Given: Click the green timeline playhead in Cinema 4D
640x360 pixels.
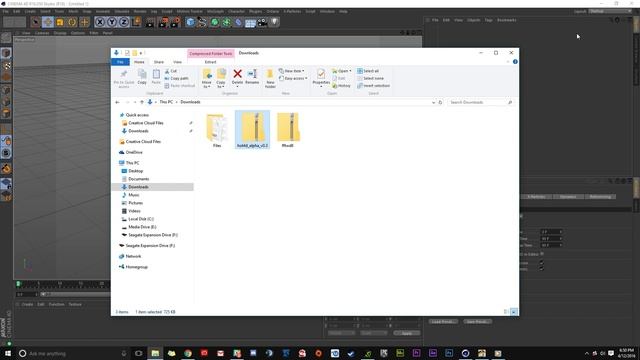Looking at the screenshot, I should [x=18, y=283].
